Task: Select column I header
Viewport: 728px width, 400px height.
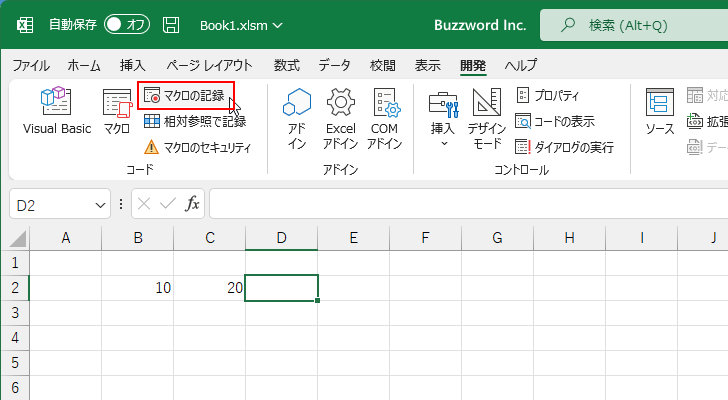Action: pos(642,238)
